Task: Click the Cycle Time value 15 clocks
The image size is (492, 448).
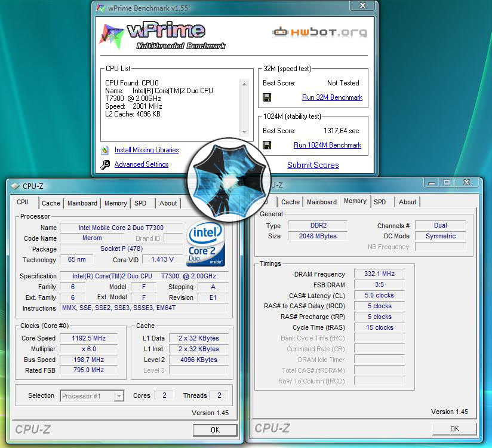Action: (379, 327)
